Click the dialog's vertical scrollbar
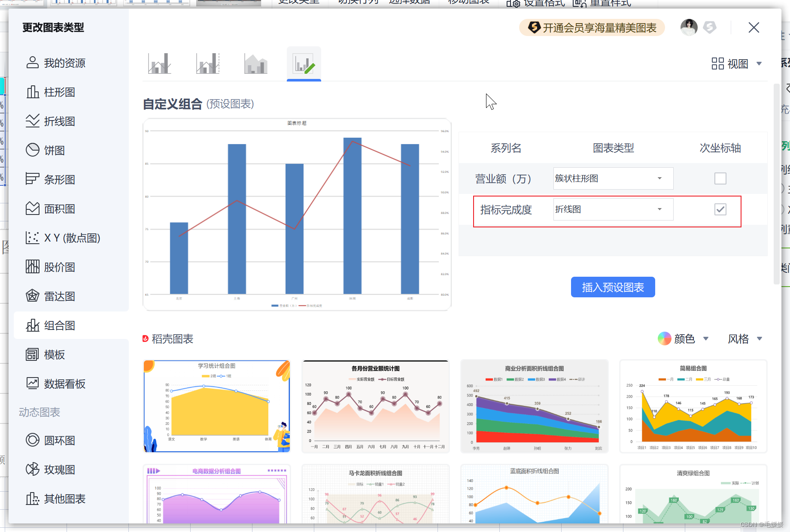 click(x=776, y=184)
